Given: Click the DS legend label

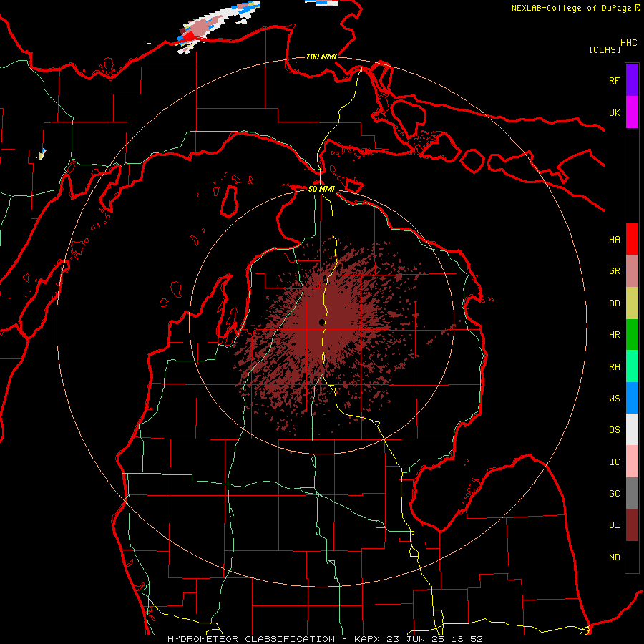Looking at the screenshot, I should [x=614, y=430].
